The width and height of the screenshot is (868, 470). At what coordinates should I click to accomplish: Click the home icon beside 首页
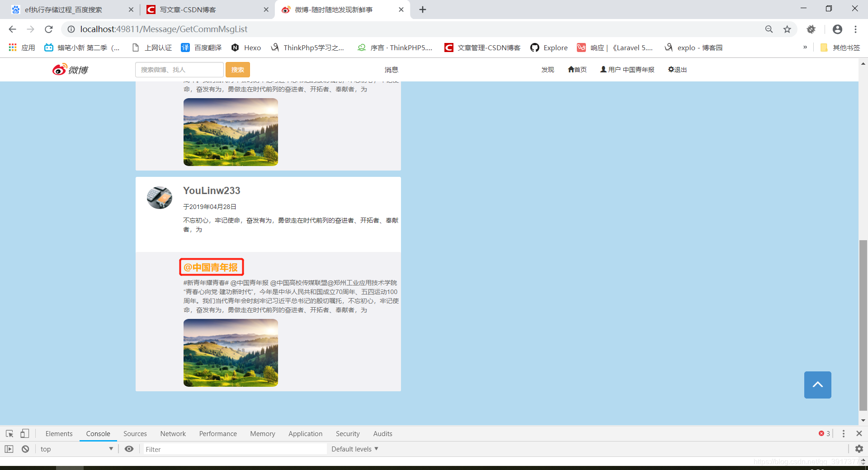click(570, 69)
